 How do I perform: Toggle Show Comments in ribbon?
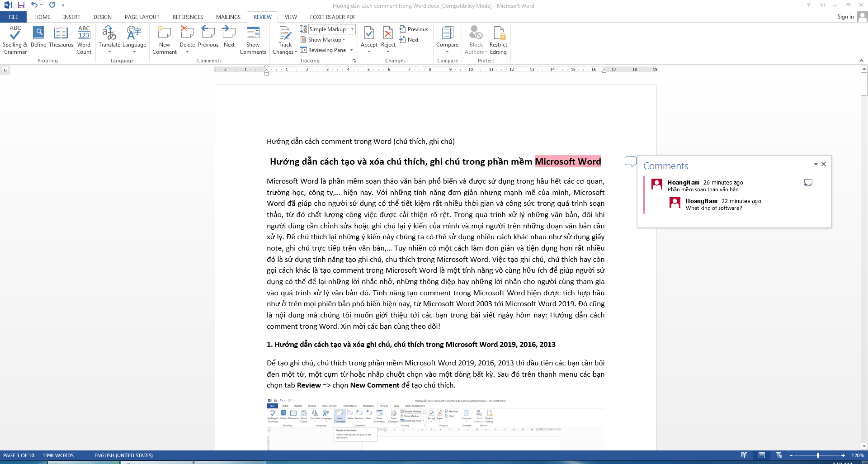click(253, 34)
